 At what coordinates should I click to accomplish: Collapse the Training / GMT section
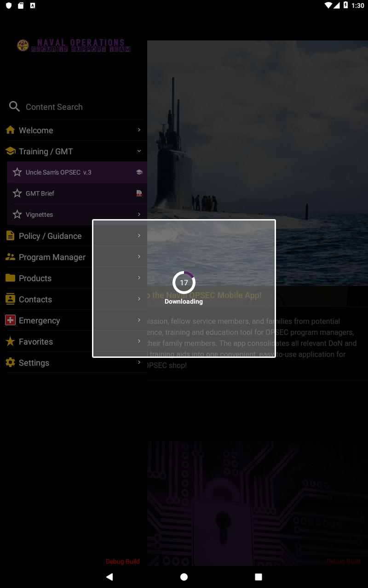(139, 151)
